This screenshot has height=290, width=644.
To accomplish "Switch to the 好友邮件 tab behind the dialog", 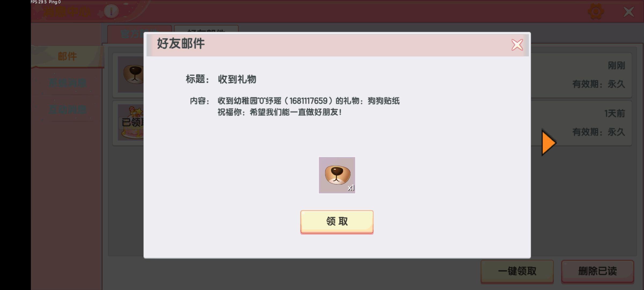I will (206, 29).
